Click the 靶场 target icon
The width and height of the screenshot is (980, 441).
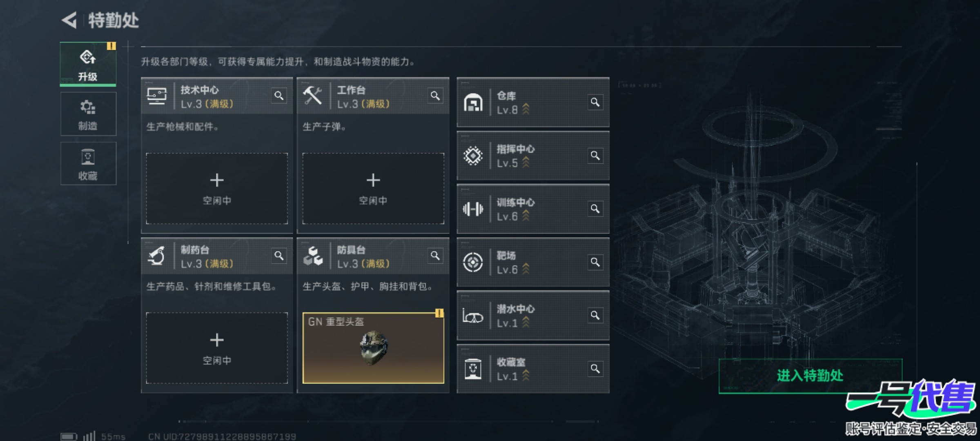coord(473,262)
